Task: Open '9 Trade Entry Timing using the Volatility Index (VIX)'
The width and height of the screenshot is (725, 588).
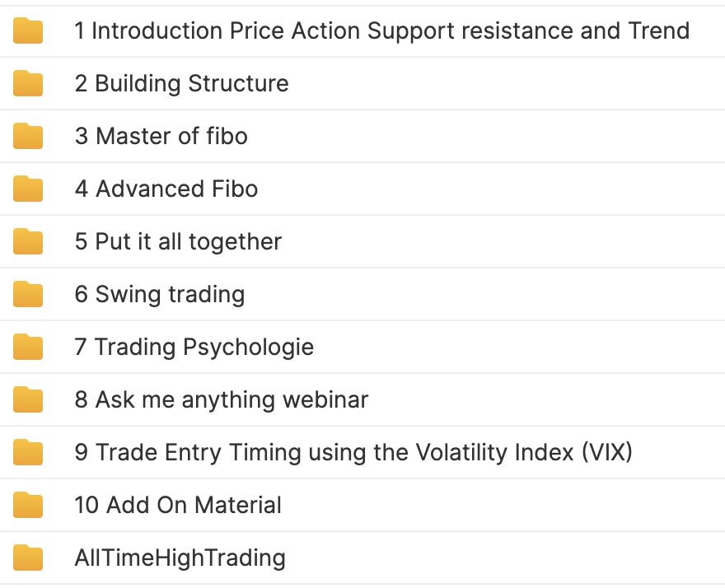Action: pyautogui.click(x=353, y=453)
